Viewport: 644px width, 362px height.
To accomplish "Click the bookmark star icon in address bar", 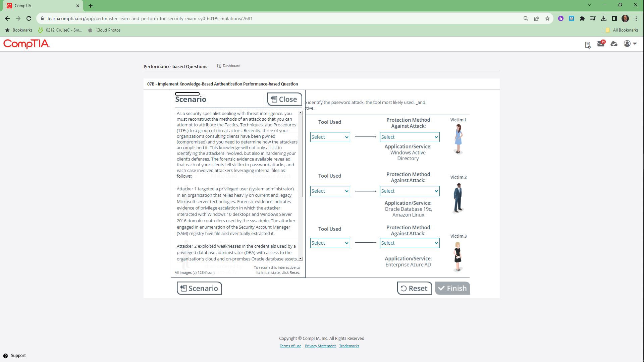I will tap(547, 18).
